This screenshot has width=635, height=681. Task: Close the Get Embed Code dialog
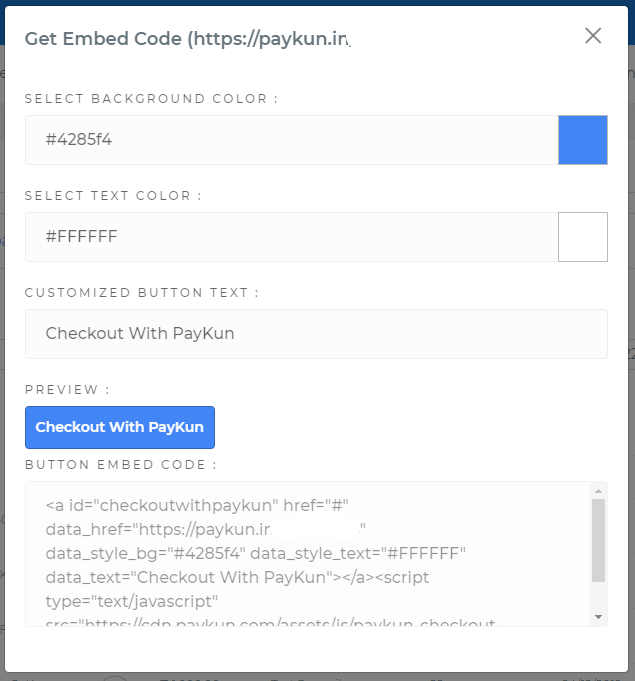(x=593, y=36)
